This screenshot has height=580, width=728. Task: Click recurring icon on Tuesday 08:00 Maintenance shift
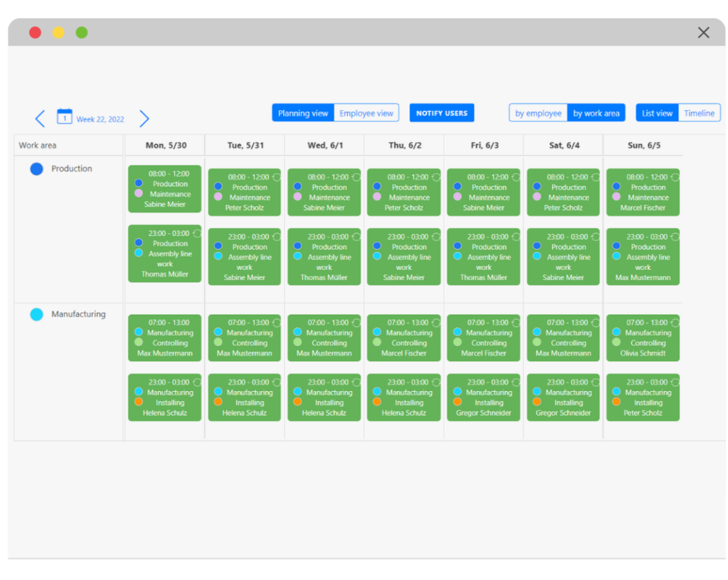276,177
